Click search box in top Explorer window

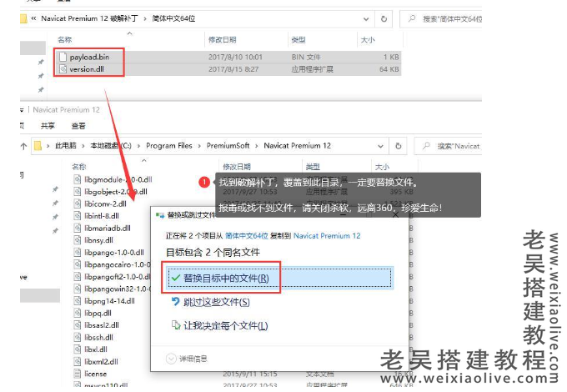[x=441, y=19]
